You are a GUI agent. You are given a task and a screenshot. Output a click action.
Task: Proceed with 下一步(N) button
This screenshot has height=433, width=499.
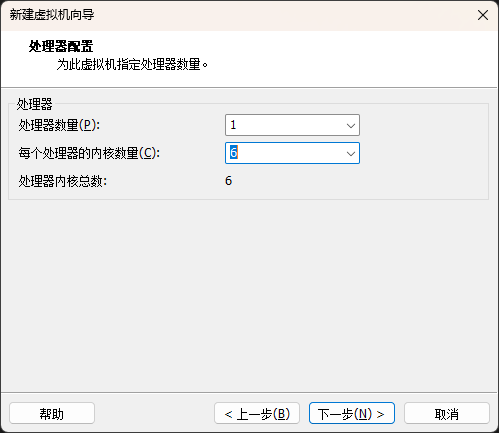(352, 413)
